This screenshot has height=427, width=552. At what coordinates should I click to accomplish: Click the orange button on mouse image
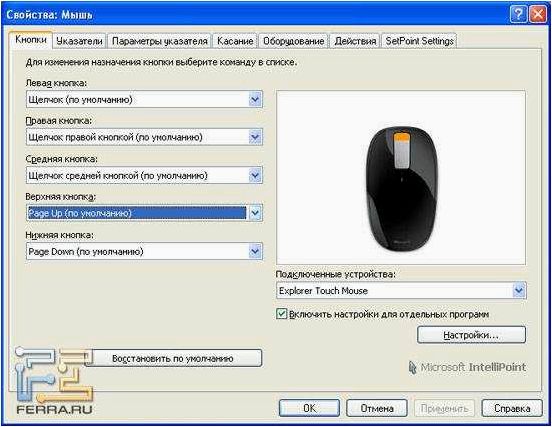click(x=401, y=138)
